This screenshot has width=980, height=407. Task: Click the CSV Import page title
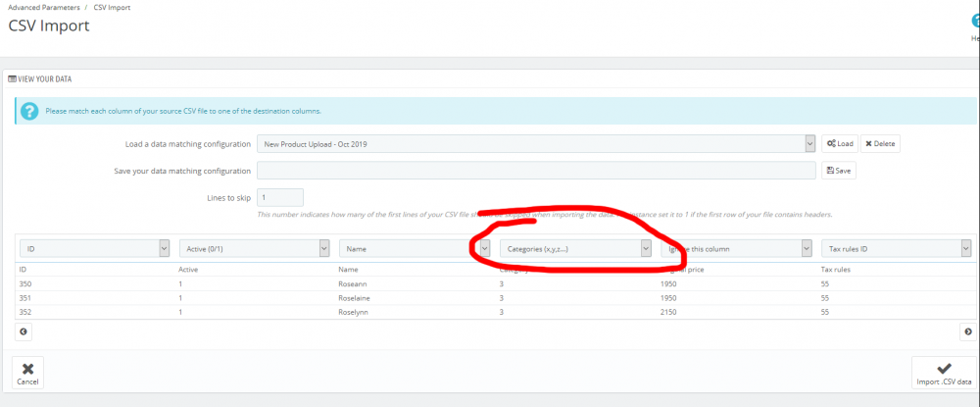tap(49, 26)
